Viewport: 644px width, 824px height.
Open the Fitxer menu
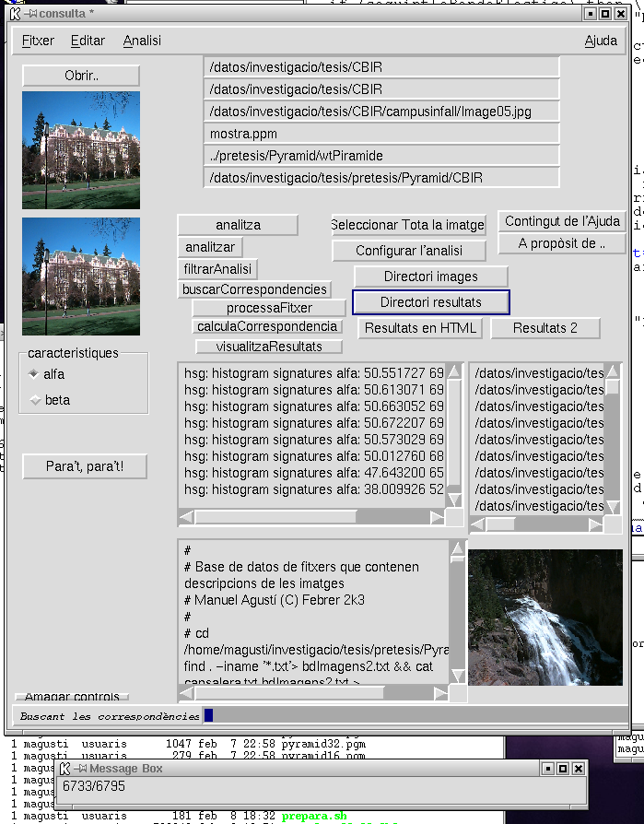point(38,41)
